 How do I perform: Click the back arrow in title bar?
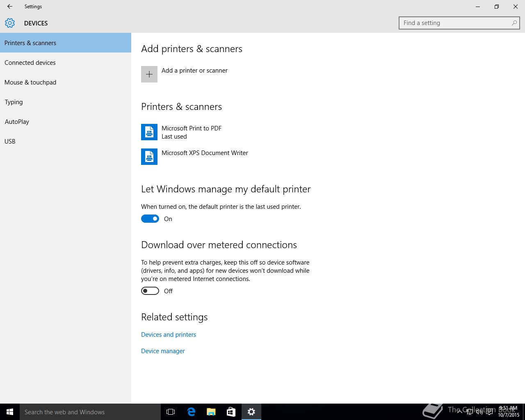10,7
